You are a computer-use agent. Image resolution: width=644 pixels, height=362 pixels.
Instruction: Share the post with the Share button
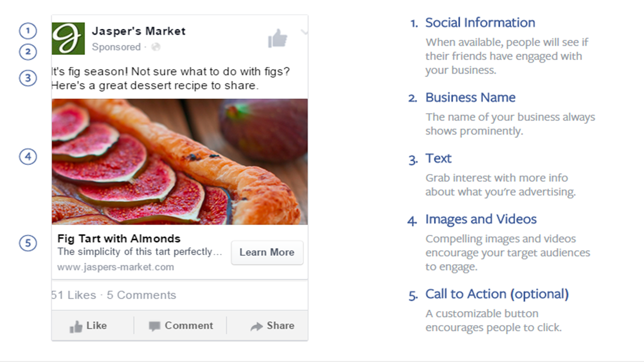pyautogui.click(x=272, y=326)
